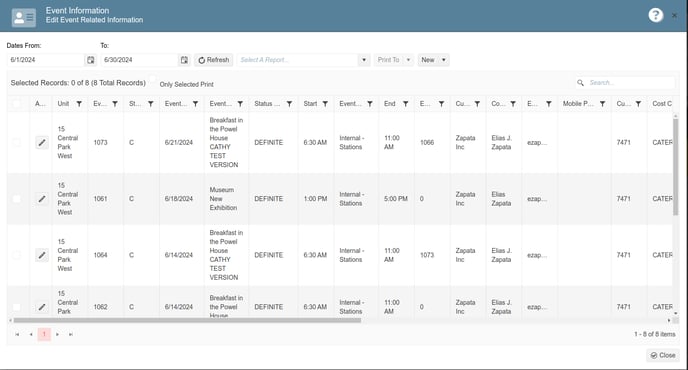This screenshot has width=688, height=370.
Task: Click the New button
Action: pos(428,60)
